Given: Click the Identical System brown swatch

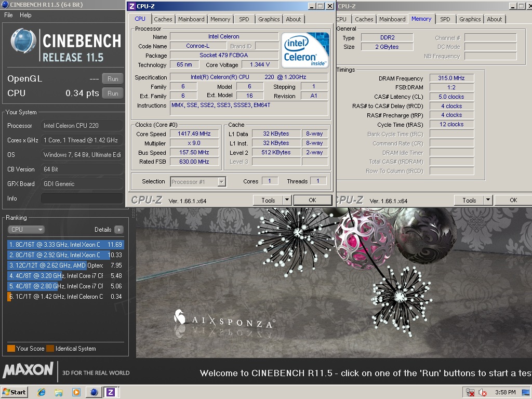Looking at the screenshot, I should [x=50, y=349].
